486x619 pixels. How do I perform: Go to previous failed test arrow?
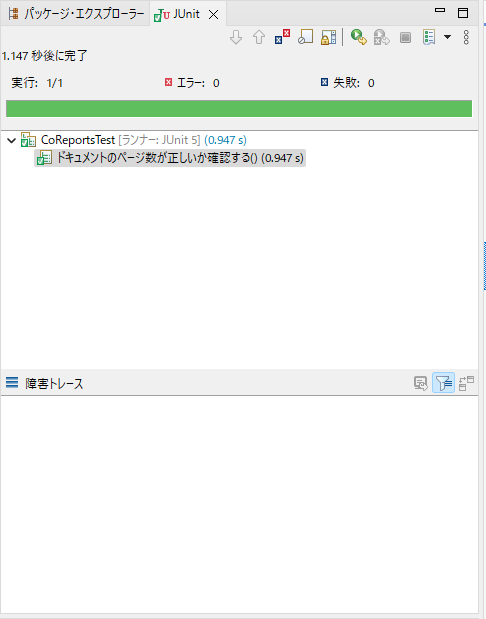259,38
